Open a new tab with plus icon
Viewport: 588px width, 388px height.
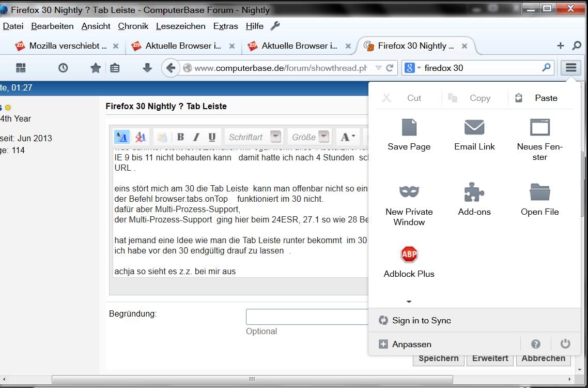click(560, 46)
